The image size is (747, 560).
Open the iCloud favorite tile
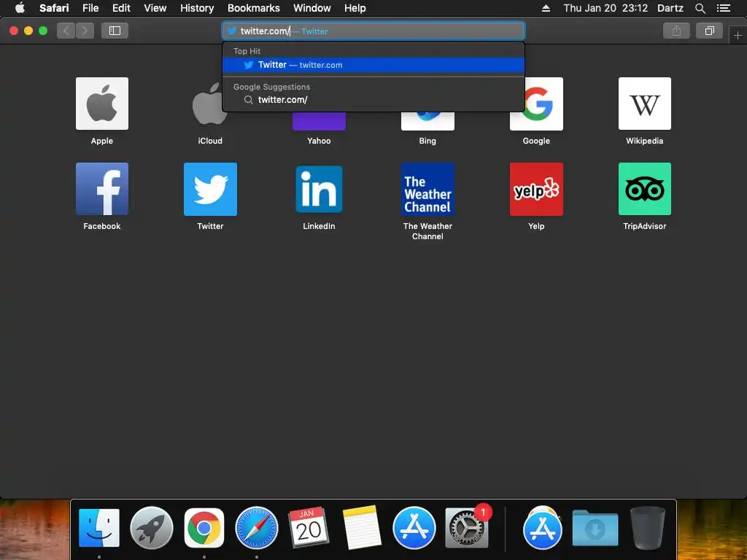[x=210, y=104]
